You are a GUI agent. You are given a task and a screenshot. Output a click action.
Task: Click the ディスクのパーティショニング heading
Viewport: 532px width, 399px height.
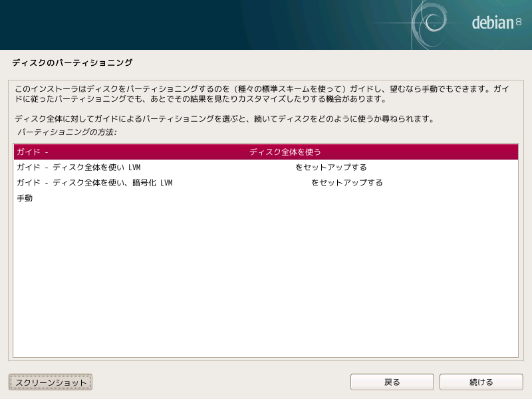pos(72,63)
